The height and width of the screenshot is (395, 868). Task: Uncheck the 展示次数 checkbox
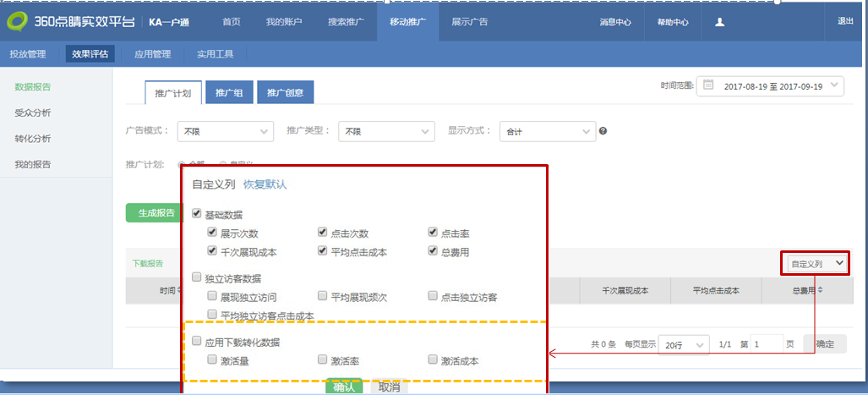coord(213,233)
